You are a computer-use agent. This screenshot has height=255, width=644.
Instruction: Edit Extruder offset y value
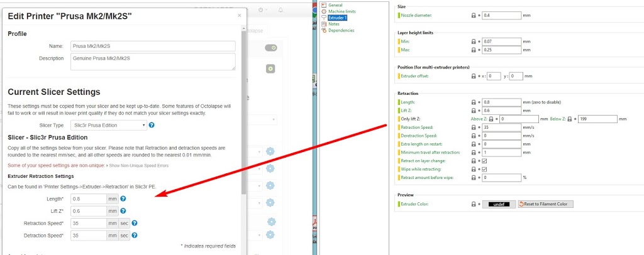[x=516, y=76]
